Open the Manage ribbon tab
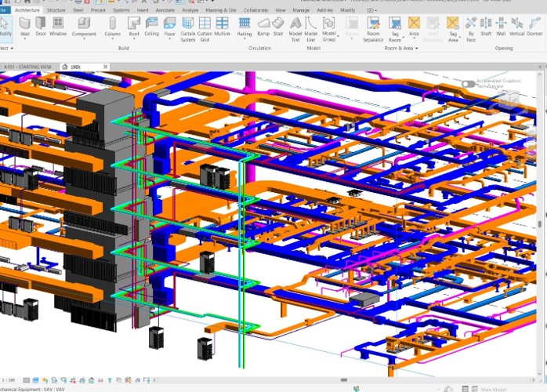 tap(301, 10)
